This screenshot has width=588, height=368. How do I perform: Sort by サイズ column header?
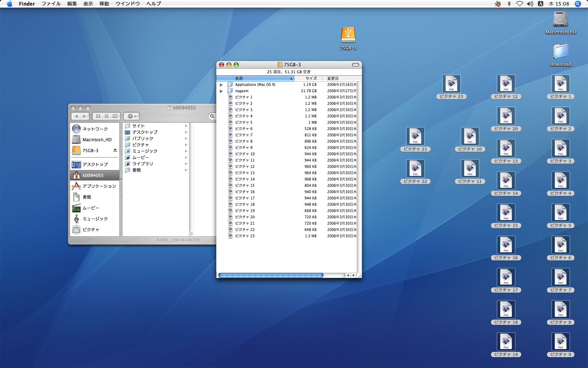(x=310, y=79)
